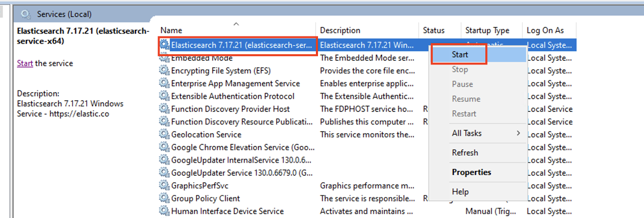
Task: Click the Google Chrome Elevation Service icon
Action: (164, 147)
